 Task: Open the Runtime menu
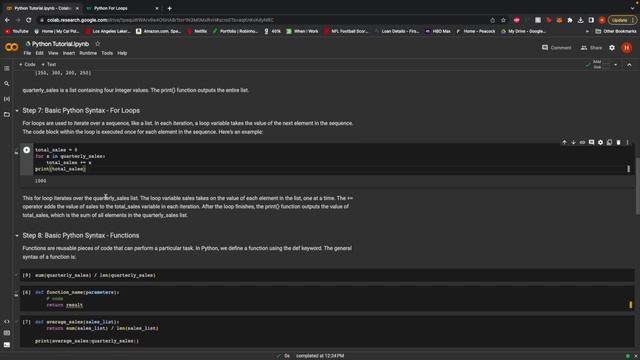(88, 53)
